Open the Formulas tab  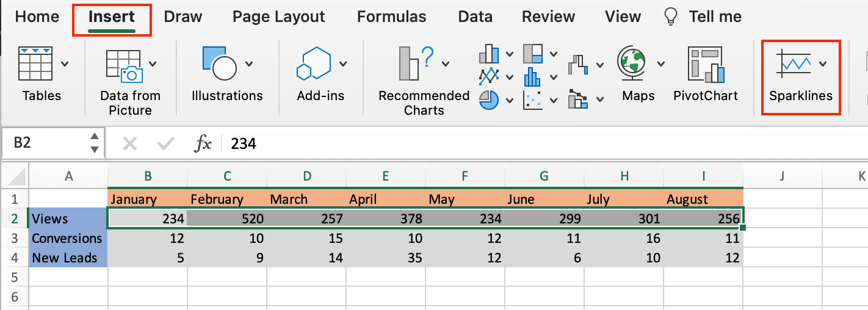(392, 17)
